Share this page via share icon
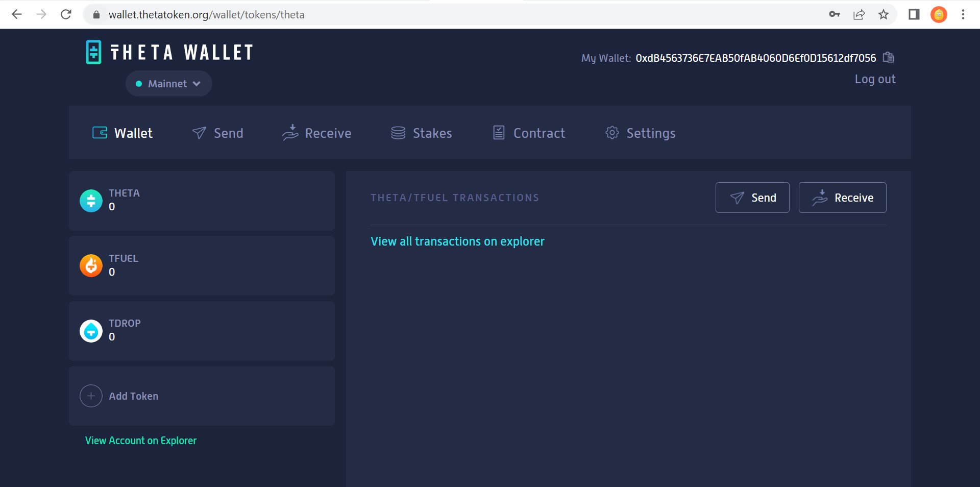This screenshot has width=980, height=487. (859, 14)
